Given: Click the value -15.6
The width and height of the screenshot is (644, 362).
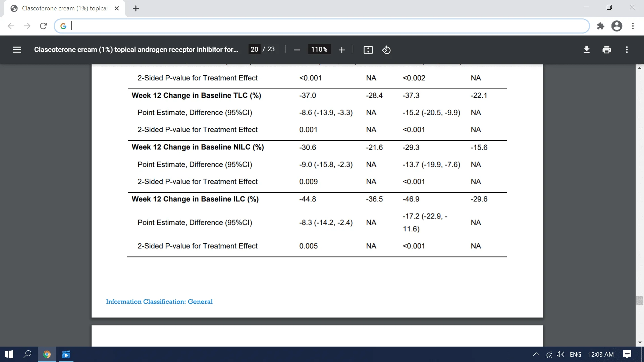Looking at the screenshot, I should pyautogui.click(x=479, y=147).
